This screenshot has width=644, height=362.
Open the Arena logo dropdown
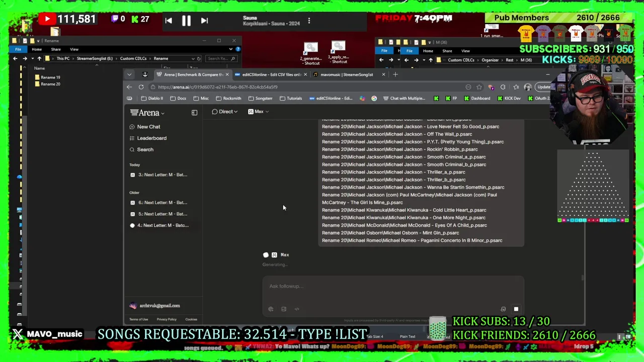(147, 113)
